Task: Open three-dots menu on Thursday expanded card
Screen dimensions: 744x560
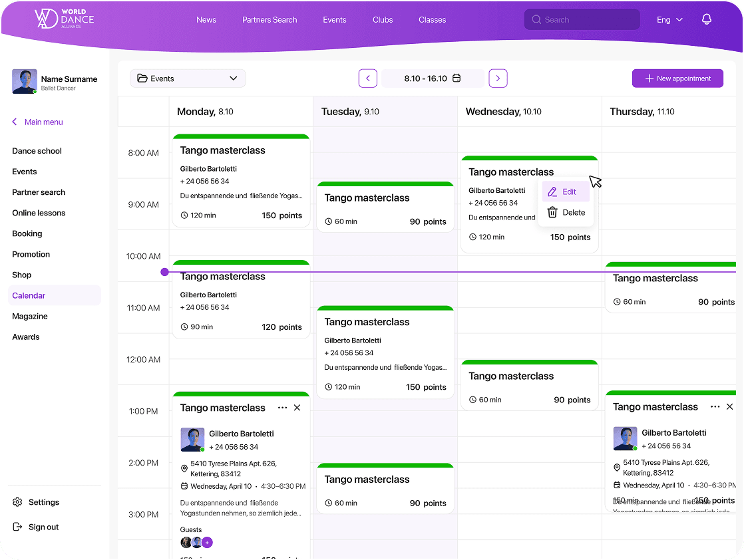Action: [715, 407]
